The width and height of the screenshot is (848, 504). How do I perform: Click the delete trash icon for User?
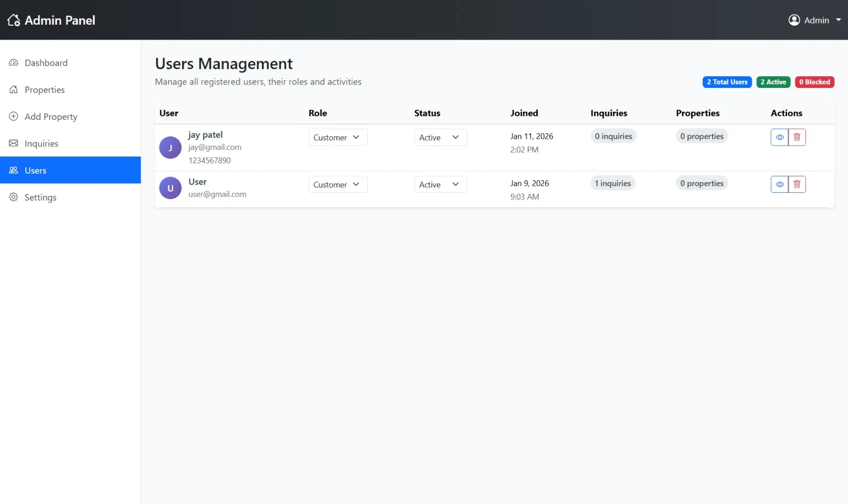(x=797, y=184)
